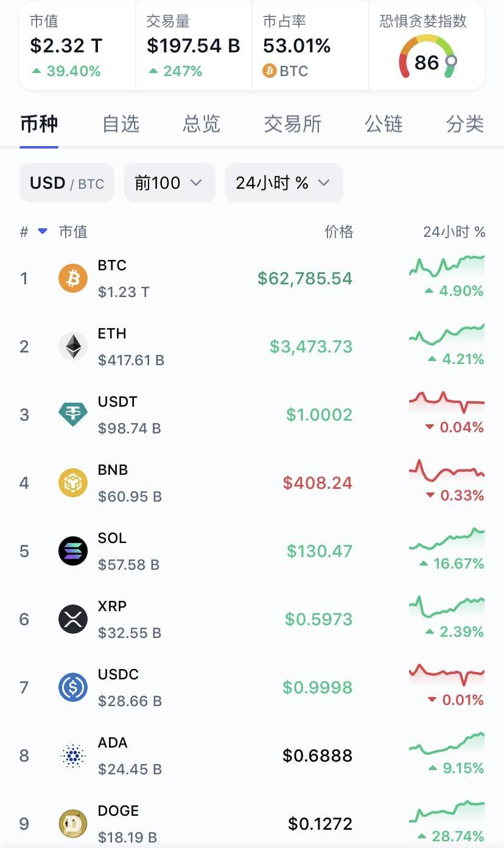Viewport: 504px width, 848px height.
Task: Click the Ethereum diamond logo
Action: [73, 346]
